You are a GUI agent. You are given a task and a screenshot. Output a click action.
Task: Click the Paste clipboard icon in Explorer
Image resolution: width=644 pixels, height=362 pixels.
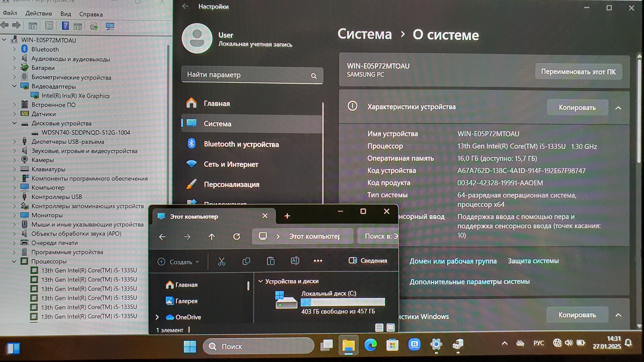click(270, 261)
